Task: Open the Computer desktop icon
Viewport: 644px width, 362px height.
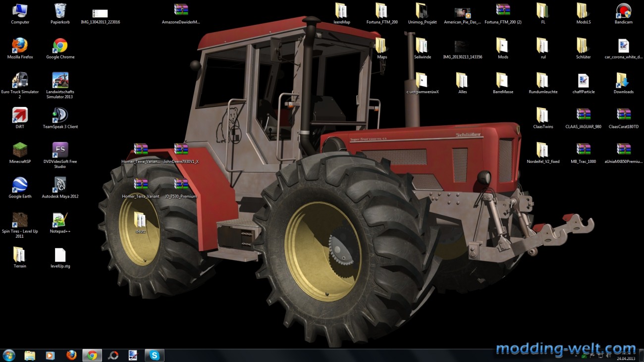Action: click(20, 13)
